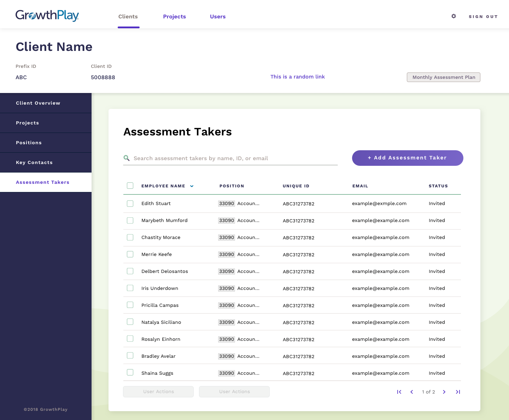Click Prefix ID value ABC
This screenshot has width=509, height=420.
pos(21,77)
